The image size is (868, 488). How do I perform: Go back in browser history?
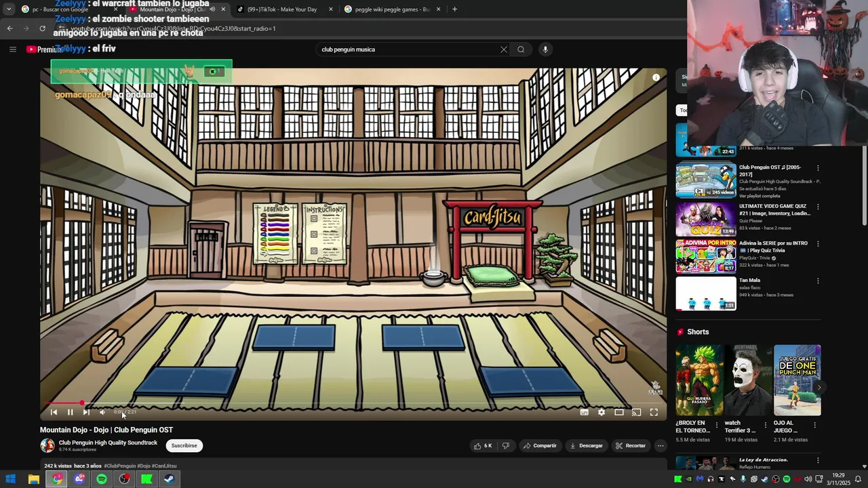[9, 28]
